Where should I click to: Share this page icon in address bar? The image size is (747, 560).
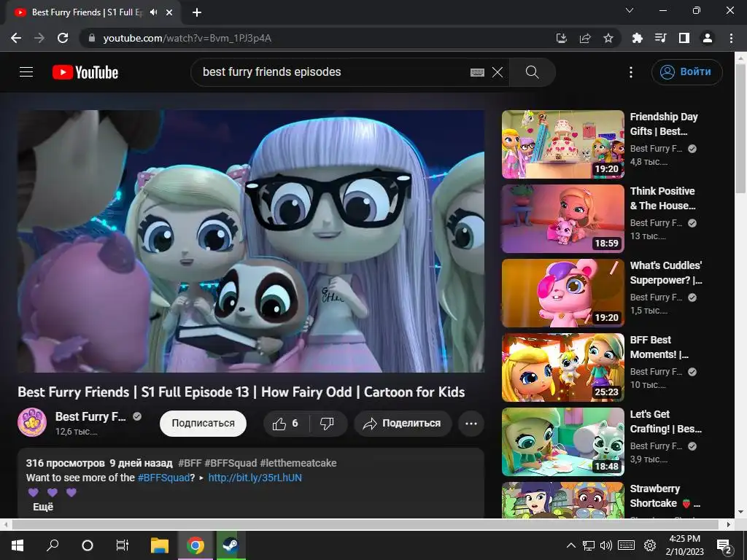pyautogui.click(x=585, y=38)
